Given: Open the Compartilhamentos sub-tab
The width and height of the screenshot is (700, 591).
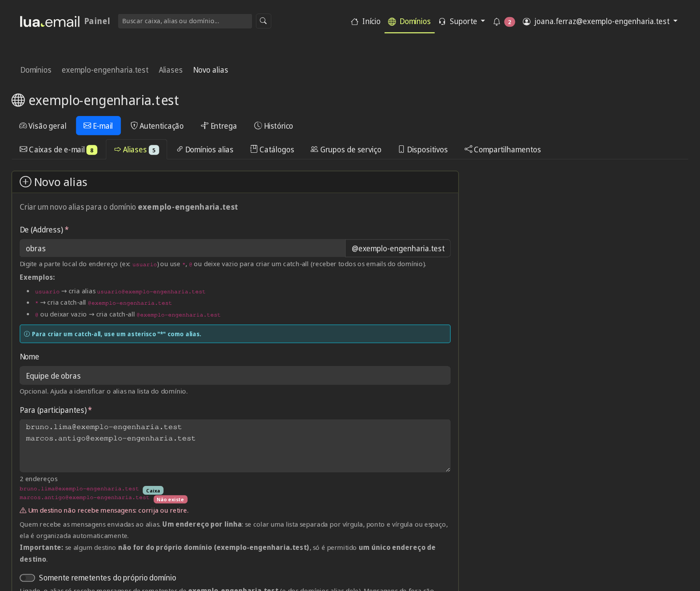Looking at the screenshot, I should [503, 150].
